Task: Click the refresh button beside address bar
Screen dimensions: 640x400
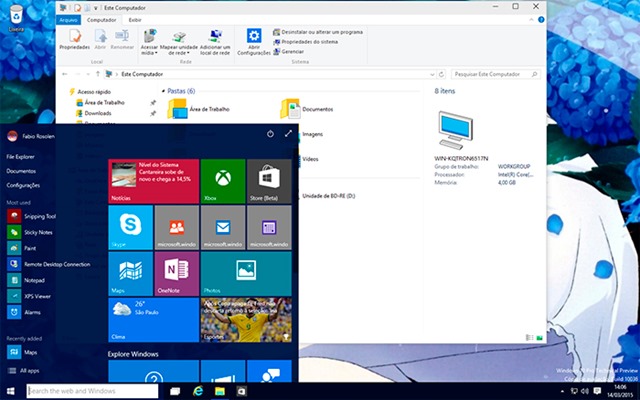Action: [441, 75]
